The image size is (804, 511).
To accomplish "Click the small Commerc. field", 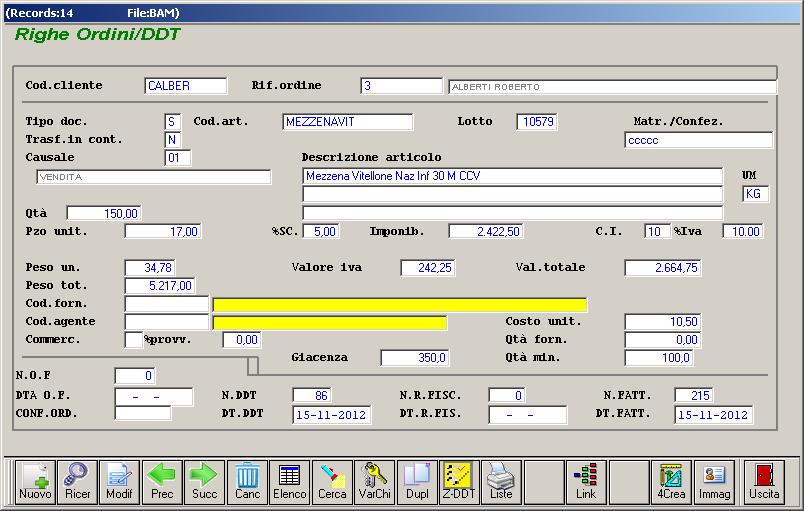I will (134, 340).
